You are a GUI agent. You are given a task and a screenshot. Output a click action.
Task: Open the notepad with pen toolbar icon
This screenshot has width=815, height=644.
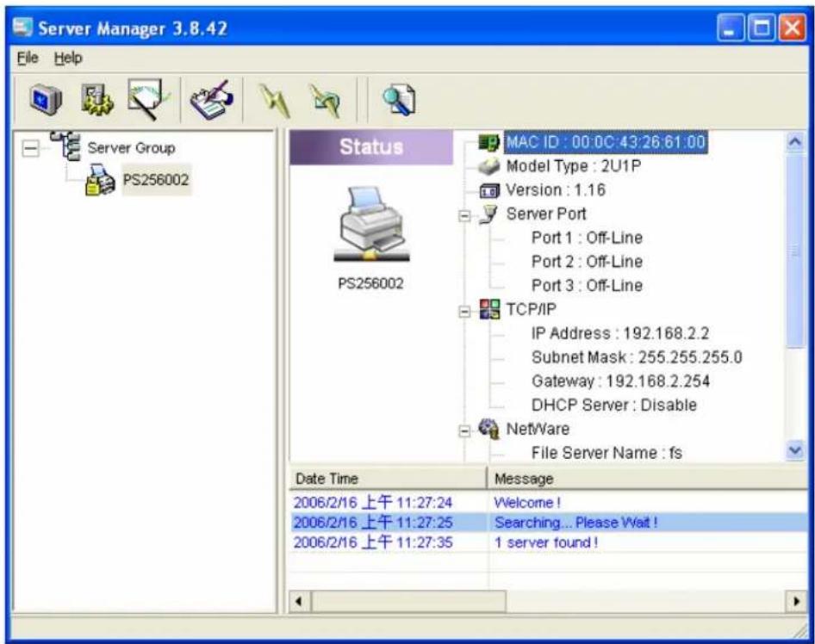210,100
